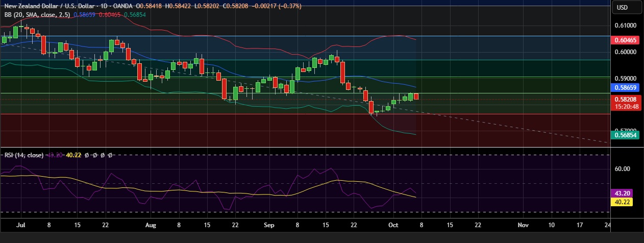Click the Sep label on time axis
Screen dimensions: 644x243
coord(269,225)
